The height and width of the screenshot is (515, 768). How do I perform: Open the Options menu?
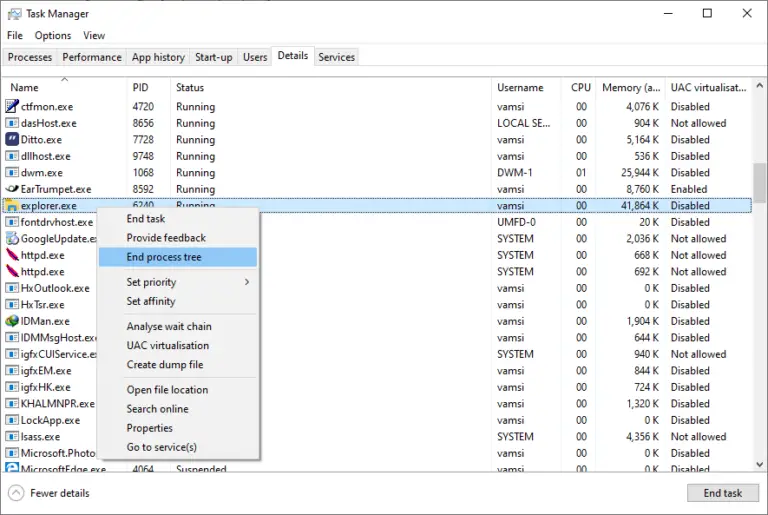(x=53, y=36)
